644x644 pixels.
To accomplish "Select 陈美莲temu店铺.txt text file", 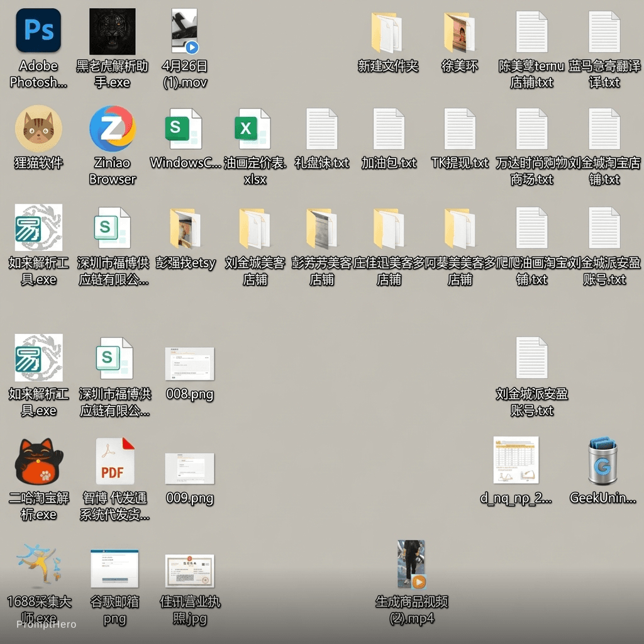I will (531, 32).
